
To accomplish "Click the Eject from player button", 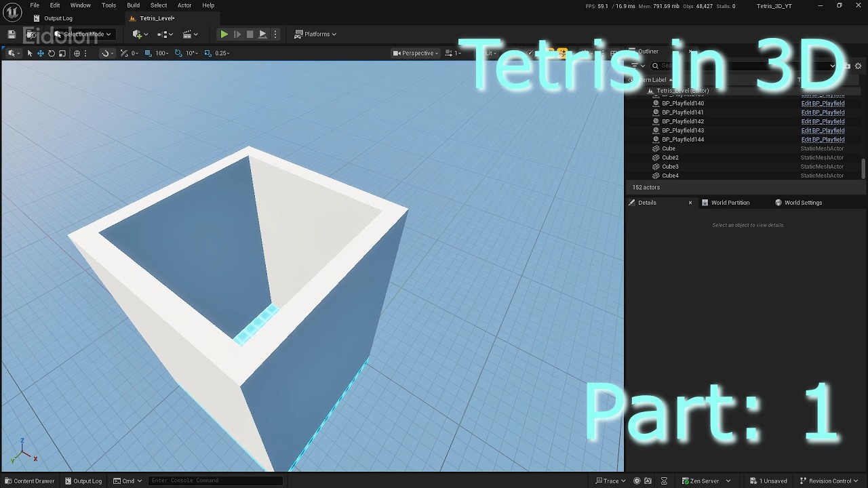I will click(x=262, y=34).
